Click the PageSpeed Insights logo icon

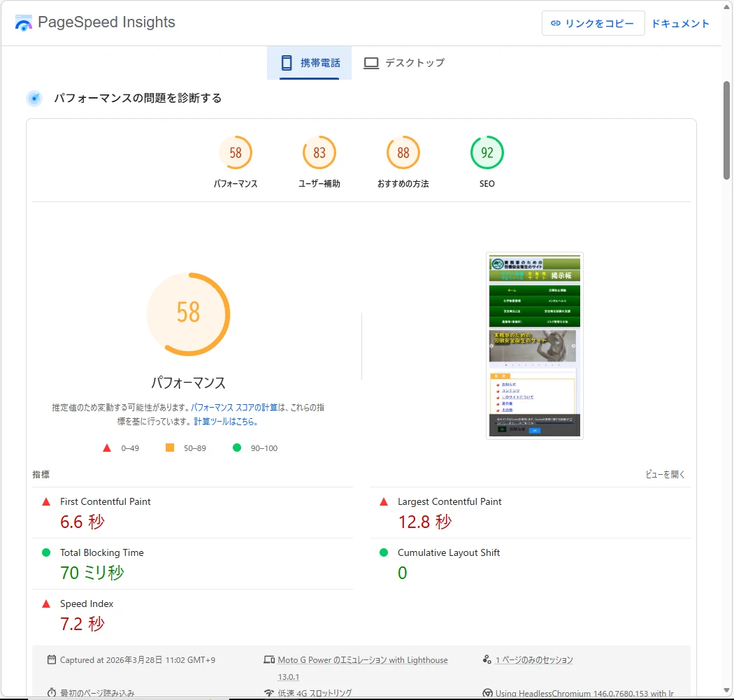coord(24,23)
